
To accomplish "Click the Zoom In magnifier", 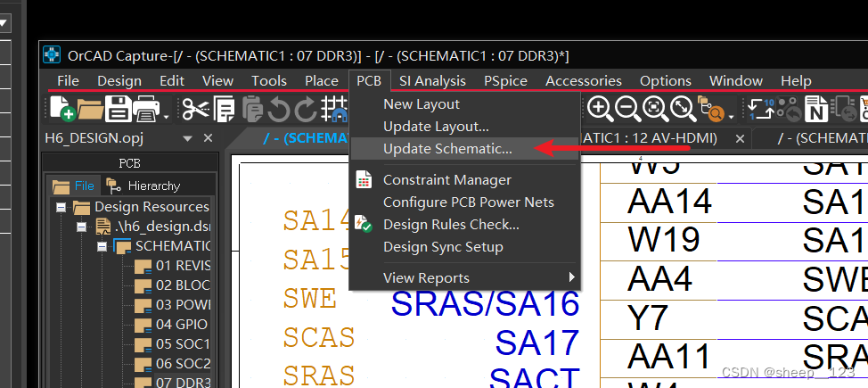I will coord(600,109).
